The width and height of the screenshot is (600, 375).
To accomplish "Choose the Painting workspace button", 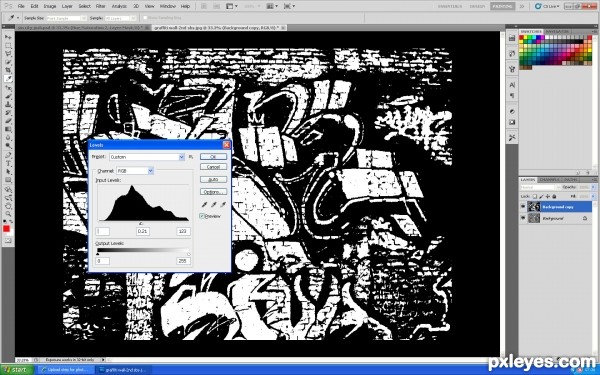I will point(503,6).
